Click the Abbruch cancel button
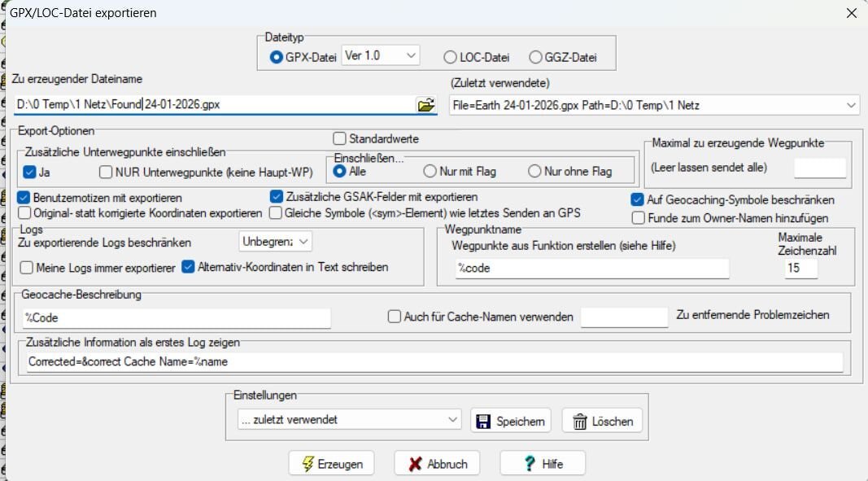This screenshot has height=481, width=868. tap(437, 464)
